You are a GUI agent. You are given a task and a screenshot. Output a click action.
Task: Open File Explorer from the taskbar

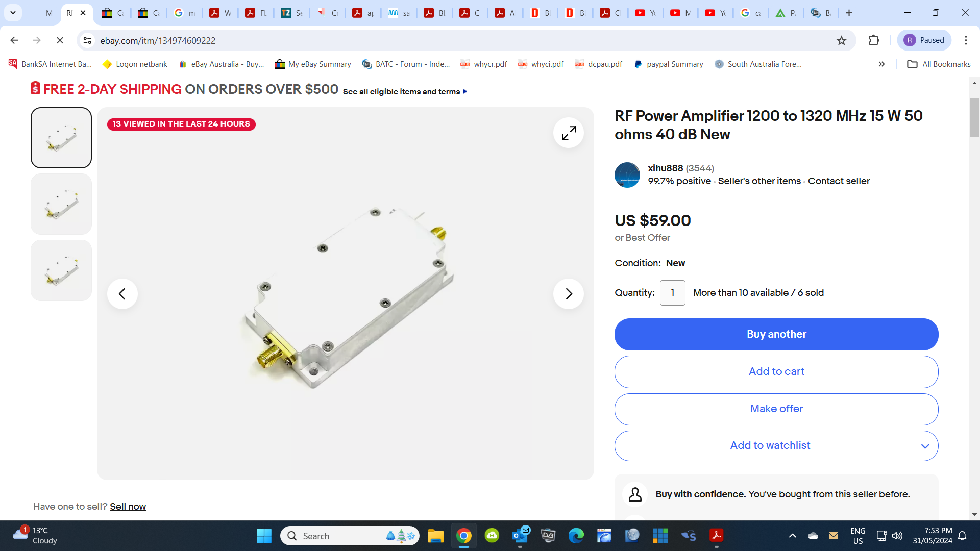pyautogui.click(x=435, y=536)
